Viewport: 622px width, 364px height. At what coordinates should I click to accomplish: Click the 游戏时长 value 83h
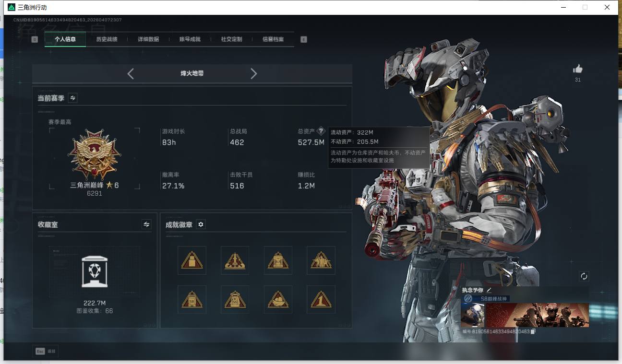(169, 142)
